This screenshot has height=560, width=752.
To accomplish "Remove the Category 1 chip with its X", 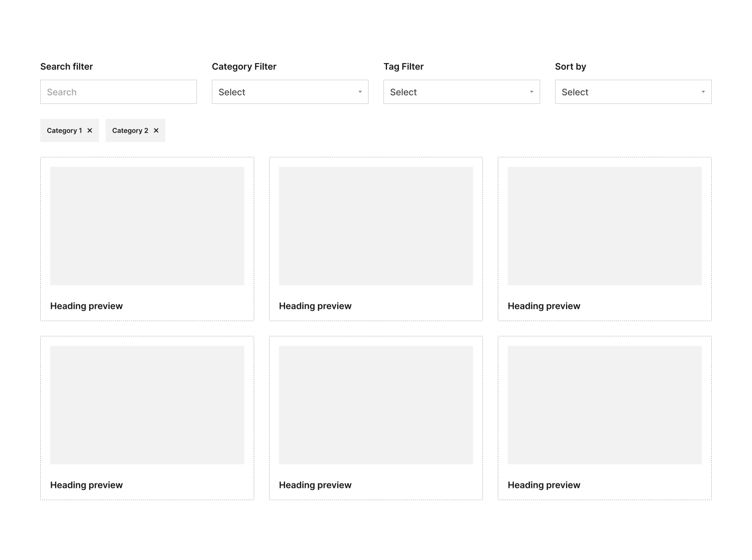I will (90, 130).
